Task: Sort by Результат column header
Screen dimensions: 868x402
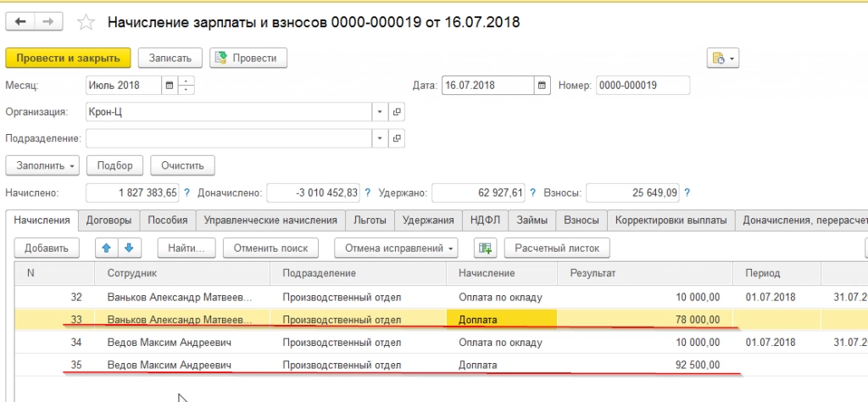Action: click(644, 274)
